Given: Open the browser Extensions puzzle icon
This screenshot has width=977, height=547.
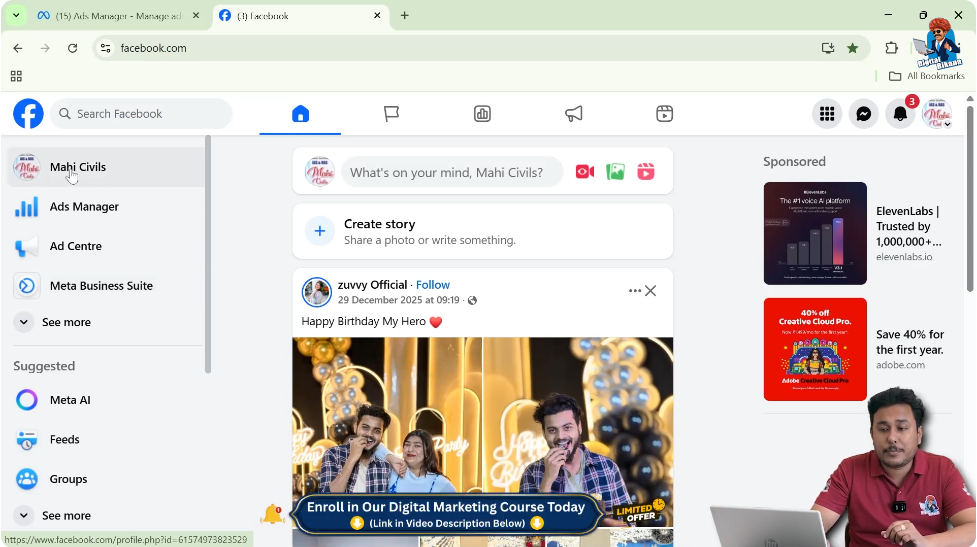Looking at the screenshot, I should [x=892, y=48].
